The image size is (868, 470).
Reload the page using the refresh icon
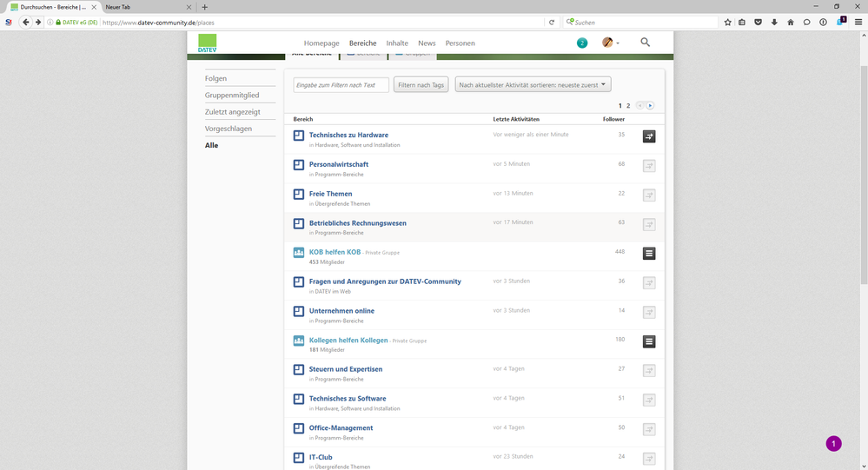552,22
